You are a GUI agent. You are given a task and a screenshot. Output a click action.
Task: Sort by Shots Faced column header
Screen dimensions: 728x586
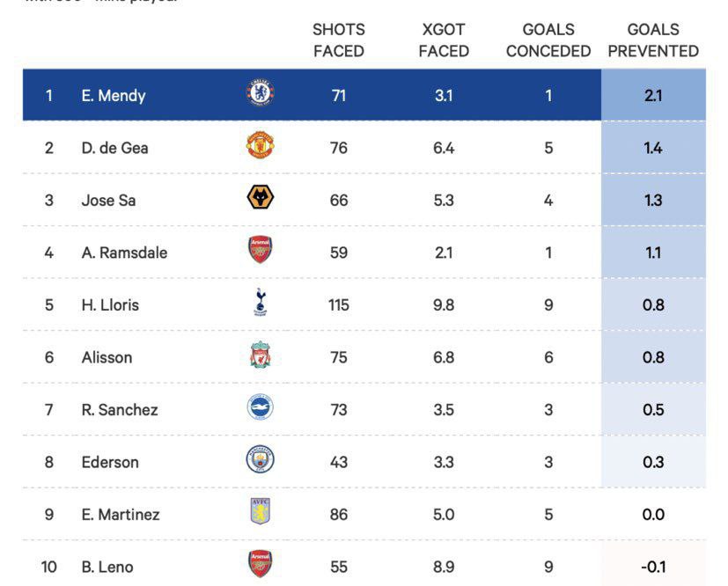point(339,40)
